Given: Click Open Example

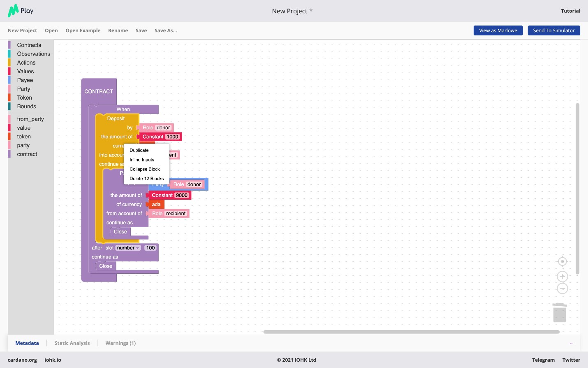Looking at the screenshot, I should coord(83,30).
